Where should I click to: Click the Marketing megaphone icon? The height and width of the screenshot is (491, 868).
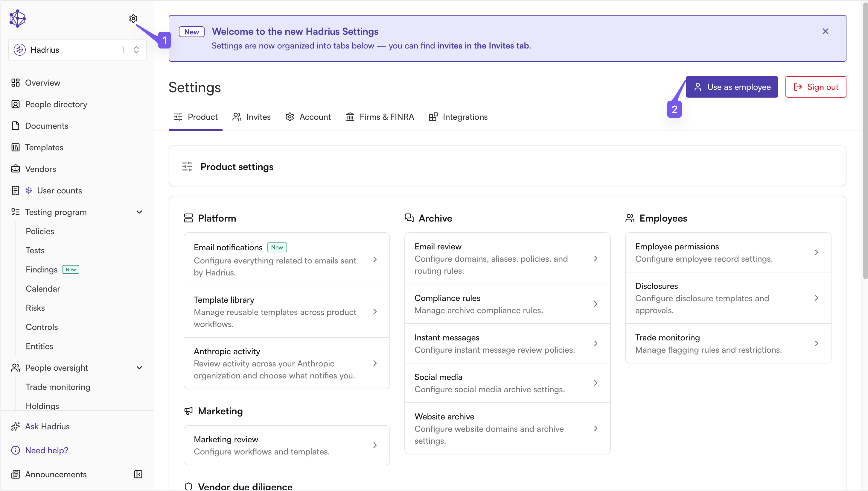coord(188,411)
